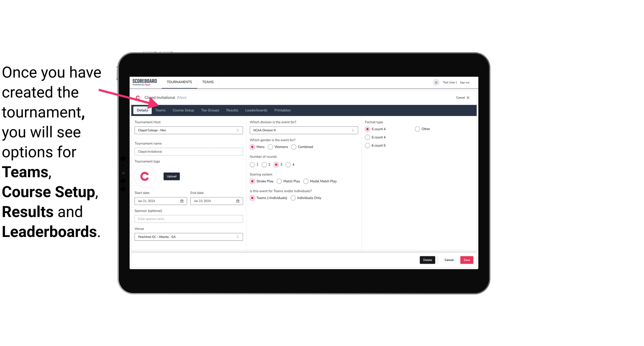Select 3 rounds radio button
The width and height of the screenshot is (644, 346).
point(276,164)
